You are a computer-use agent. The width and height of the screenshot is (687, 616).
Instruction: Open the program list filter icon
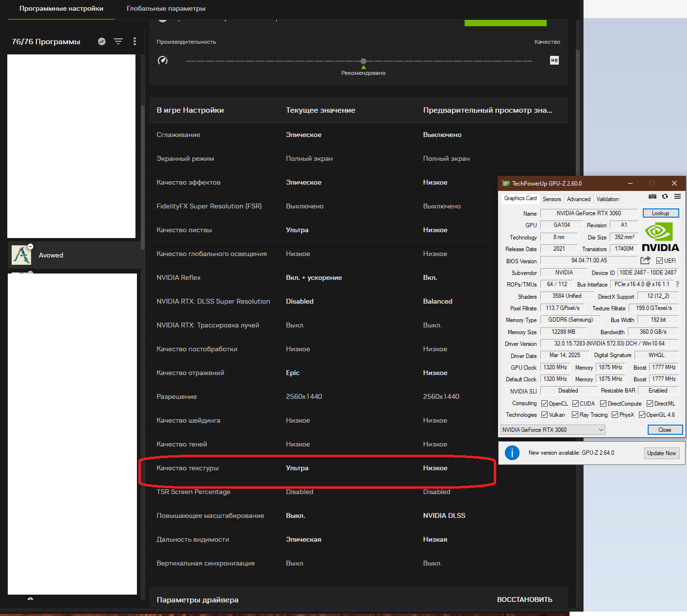(118, 41)
